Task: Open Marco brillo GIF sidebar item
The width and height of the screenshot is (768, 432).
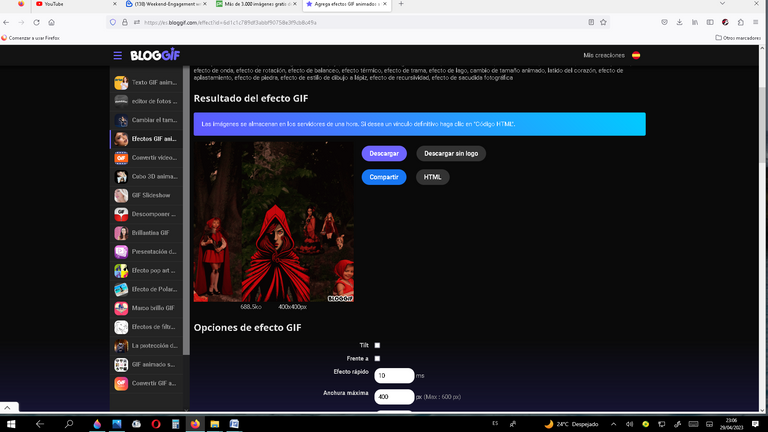Action: pos(146,308)
